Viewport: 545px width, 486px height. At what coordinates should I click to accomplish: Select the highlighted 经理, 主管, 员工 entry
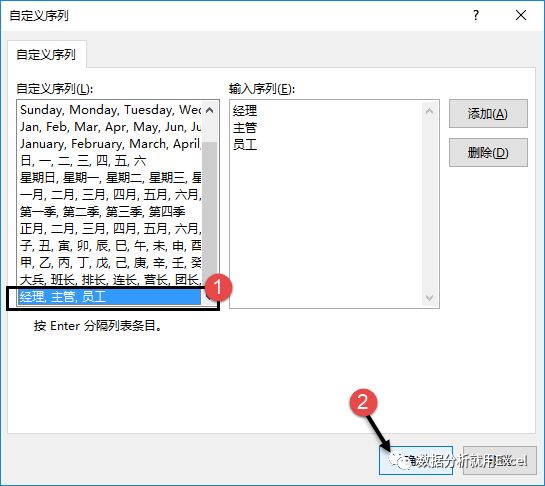110,297
